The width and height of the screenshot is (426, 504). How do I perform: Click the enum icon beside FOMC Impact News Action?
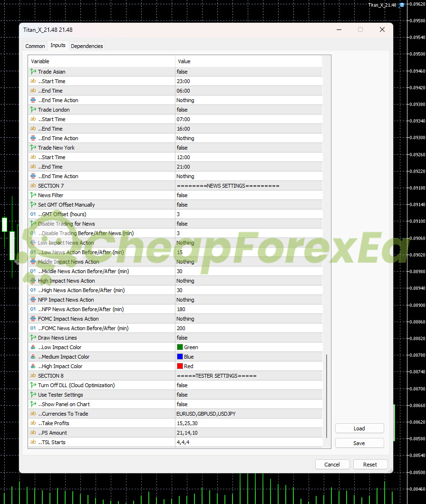pyautogui.click(x=33, y=318)
